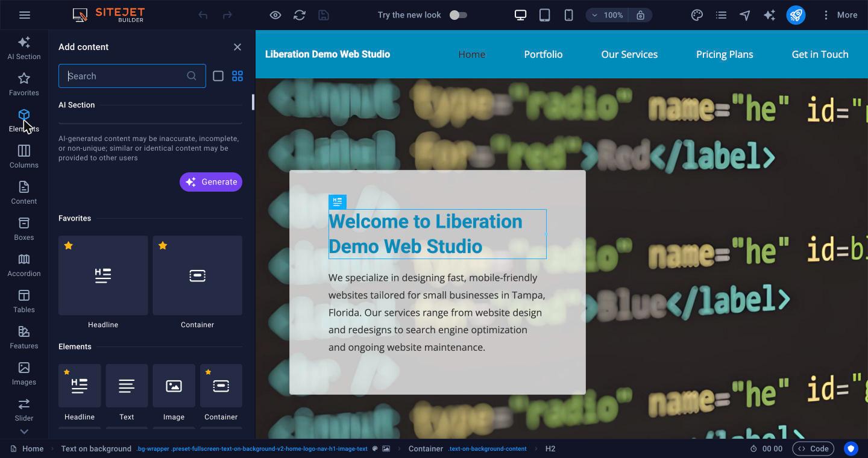
Task: Open Images in the sidebar
Action: point(24,374)
